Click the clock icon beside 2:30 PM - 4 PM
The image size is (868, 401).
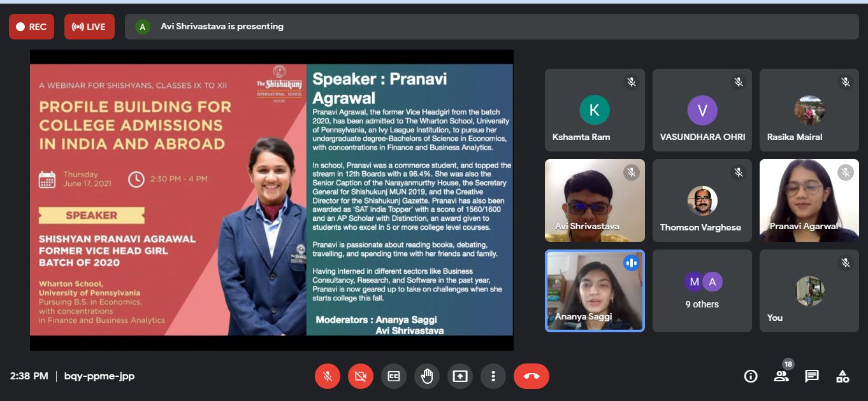coord(136,179)
